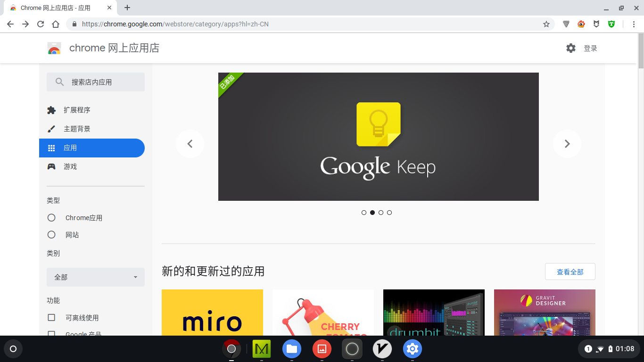The image size is (644, 362).
Task: Click the green shield extension icon
Action: click(611, 24)
